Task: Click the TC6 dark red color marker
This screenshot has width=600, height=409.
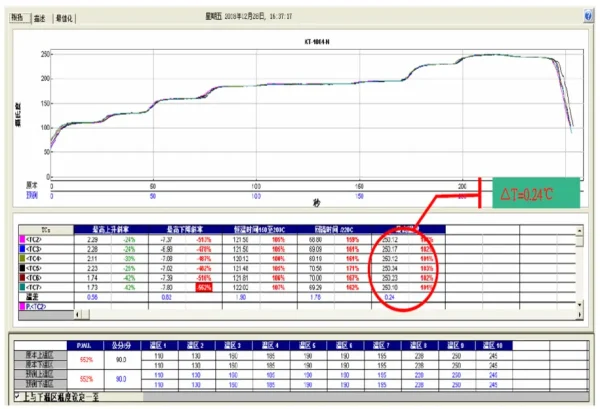Action: point(22,278)
